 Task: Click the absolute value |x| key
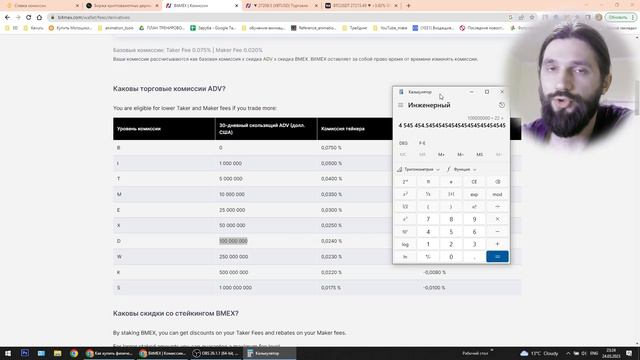point(451,194)
